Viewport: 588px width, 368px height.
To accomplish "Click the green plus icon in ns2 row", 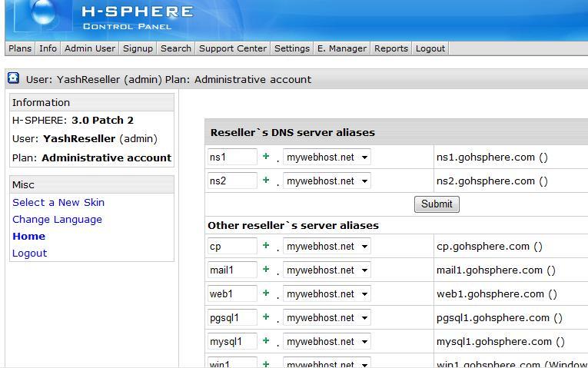I will (x=266, y=180).
